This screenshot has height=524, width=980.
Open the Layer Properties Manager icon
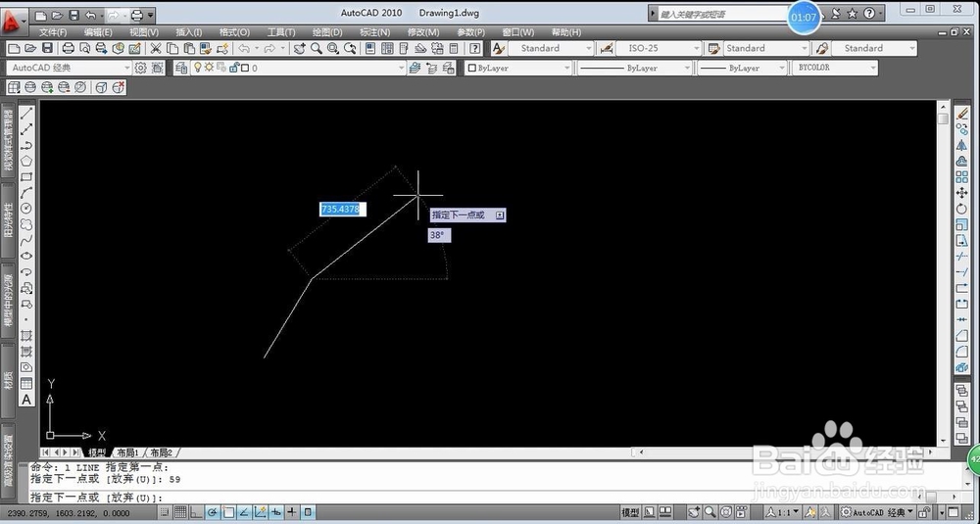(182, 68)
